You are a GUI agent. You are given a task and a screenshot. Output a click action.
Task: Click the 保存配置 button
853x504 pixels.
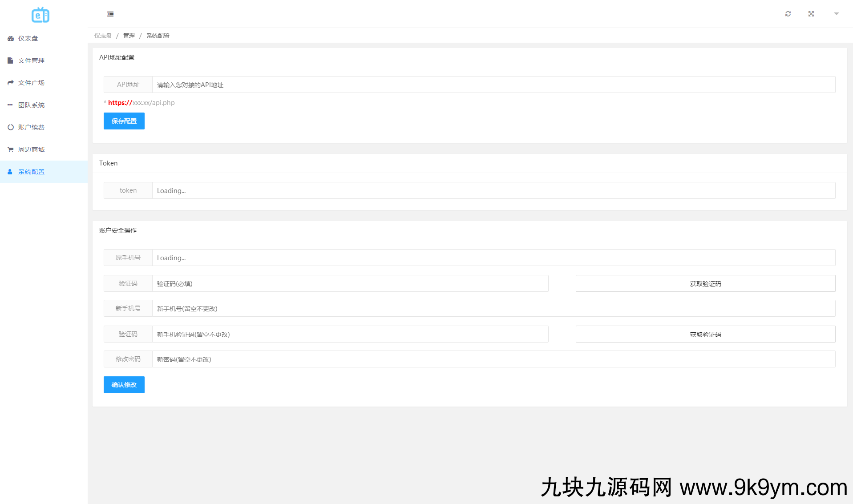click(x=124, y=121)
